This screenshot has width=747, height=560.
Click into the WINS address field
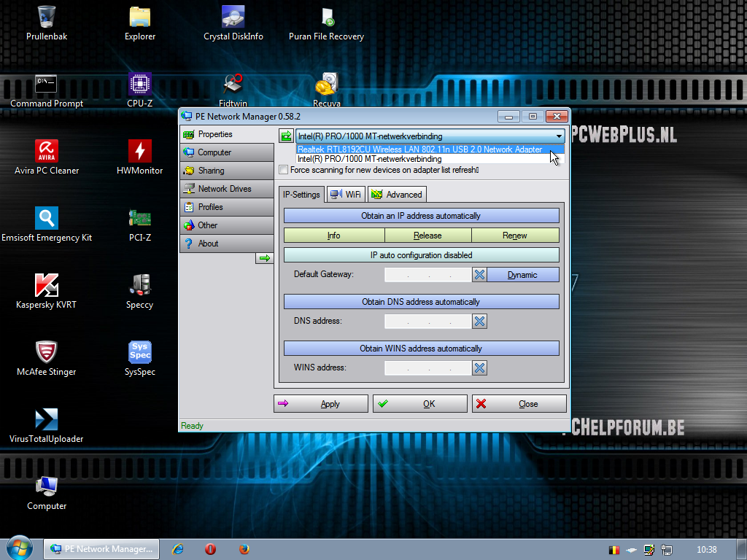coord(427,368)
